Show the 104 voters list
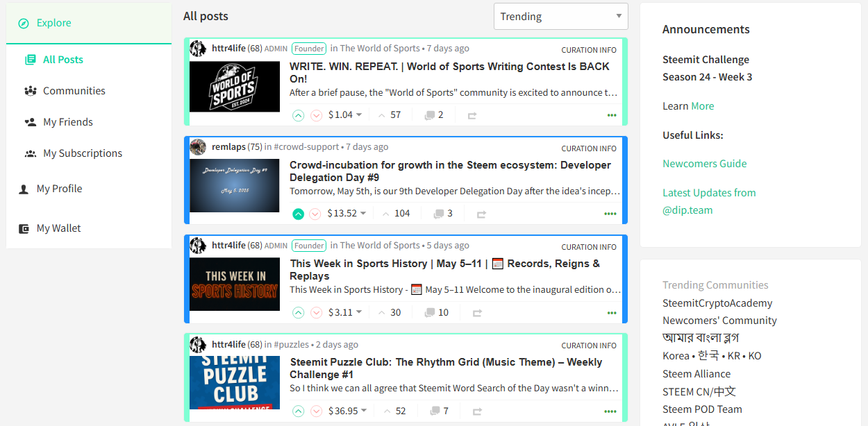868x426 pixels. (397, 213)
